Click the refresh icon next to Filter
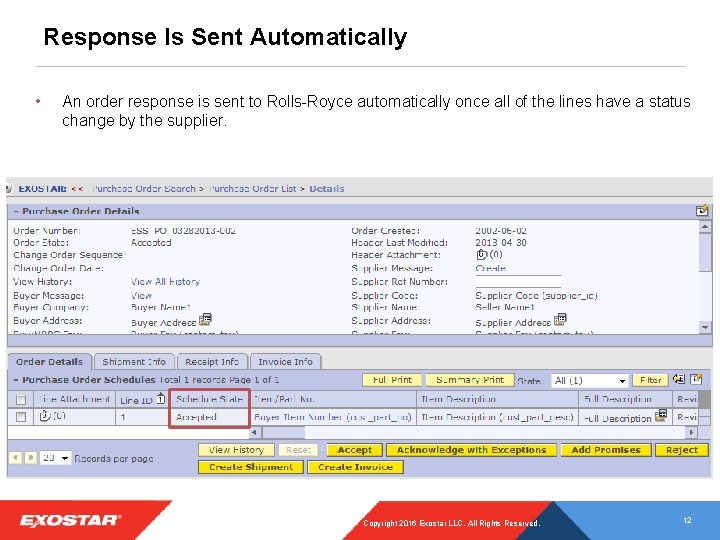 [x=679, y=379]
